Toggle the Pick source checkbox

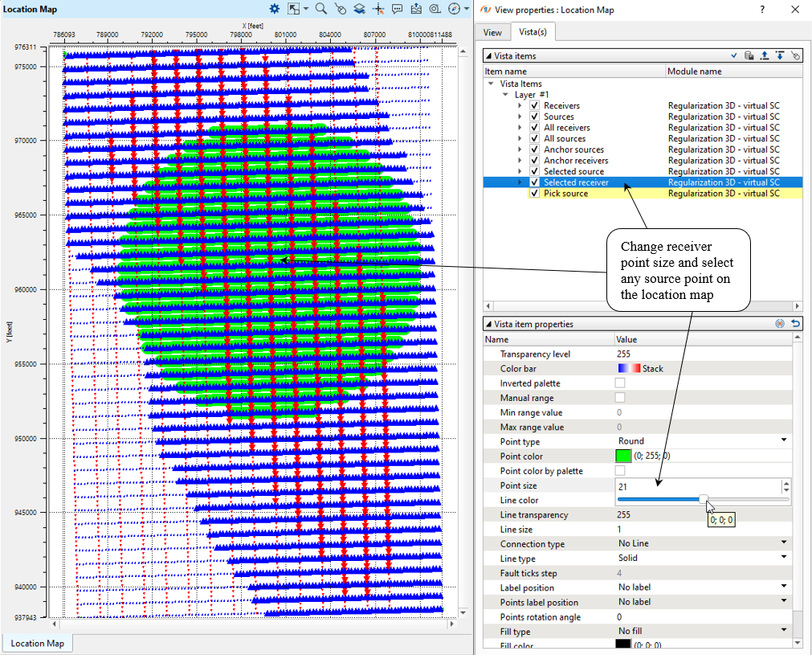(534, 194)
